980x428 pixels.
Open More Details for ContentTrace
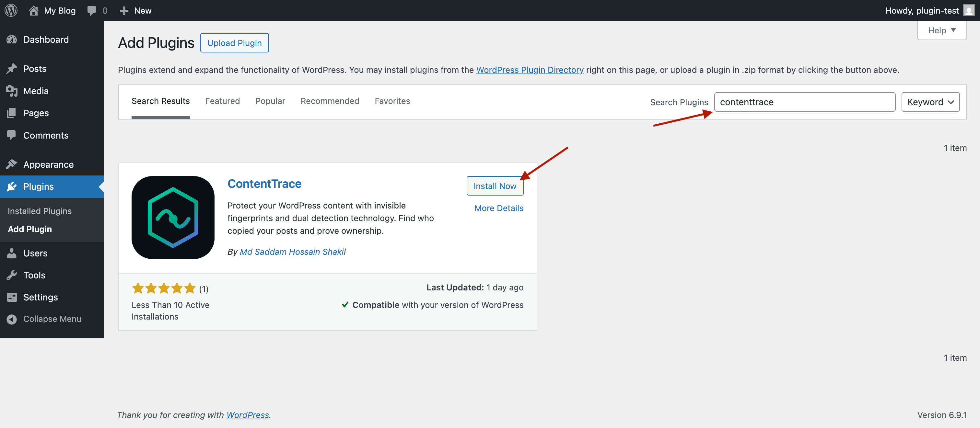499,208
